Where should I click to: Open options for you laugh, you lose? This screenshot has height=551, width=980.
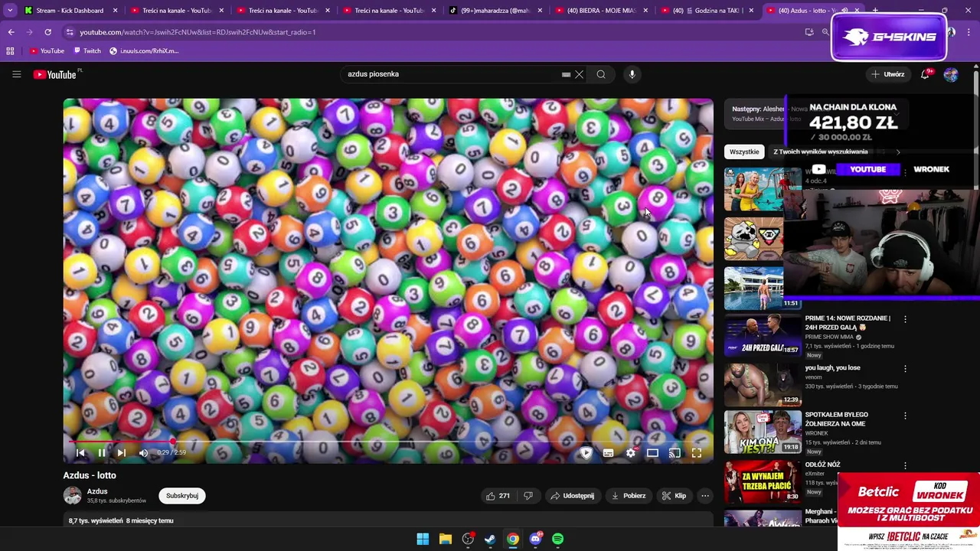tap(905, 368)
